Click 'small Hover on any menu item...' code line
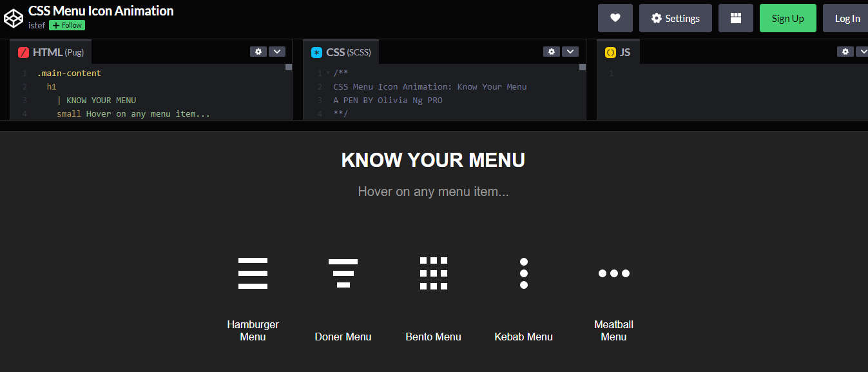This screenshot has height=372, width=868. 133,114
